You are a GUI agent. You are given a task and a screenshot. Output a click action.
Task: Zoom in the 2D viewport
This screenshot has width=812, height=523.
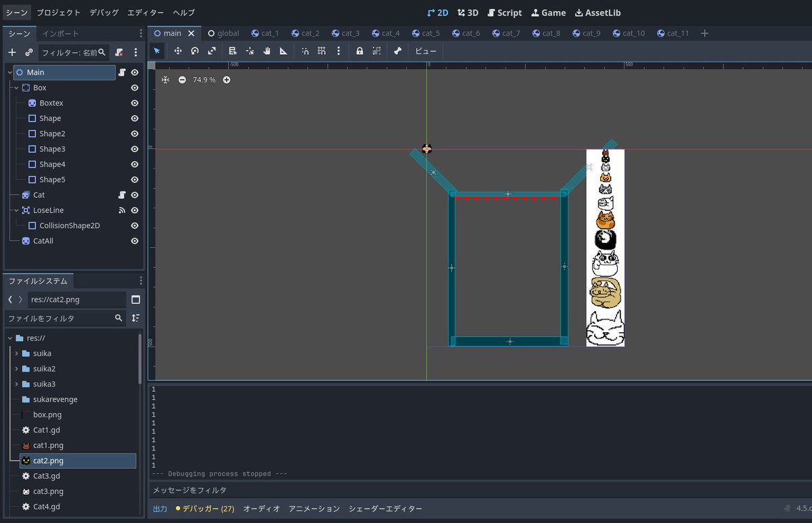tap(227, 80)
